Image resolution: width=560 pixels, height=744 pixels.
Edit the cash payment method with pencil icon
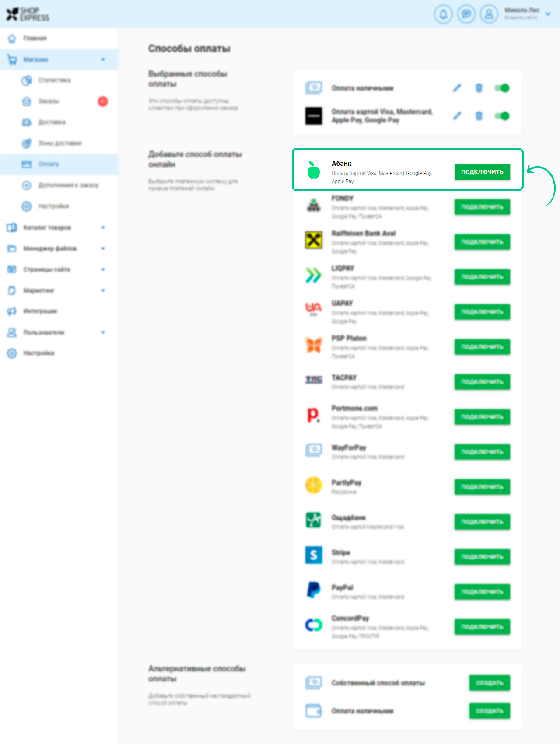click(457, 88)
